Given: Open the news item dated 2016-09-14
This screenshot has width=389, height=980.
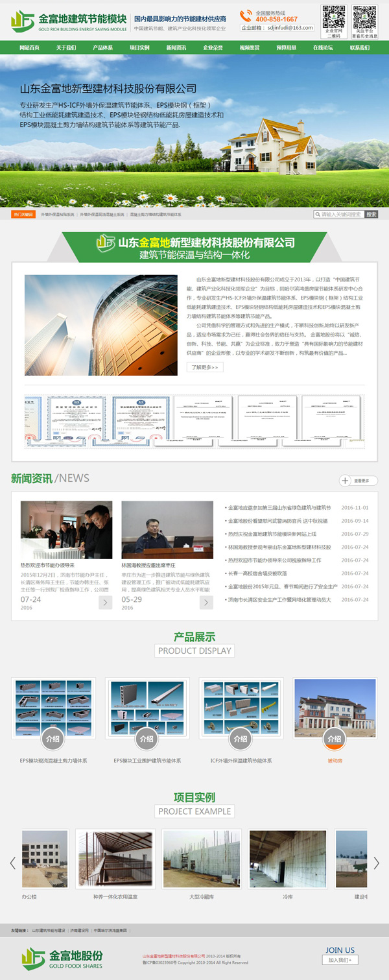Looking at the screenshot, I should [297, 521].
